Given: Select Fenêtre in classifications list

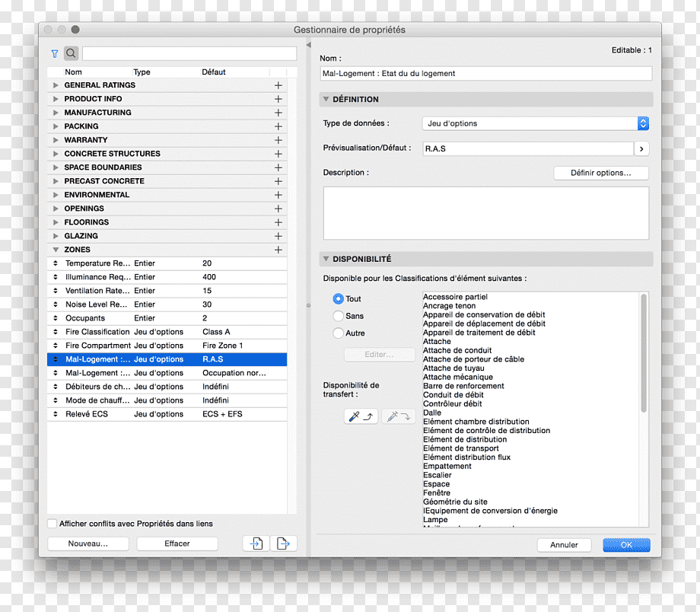Looking at the screenshot, I should pos(437,492).
